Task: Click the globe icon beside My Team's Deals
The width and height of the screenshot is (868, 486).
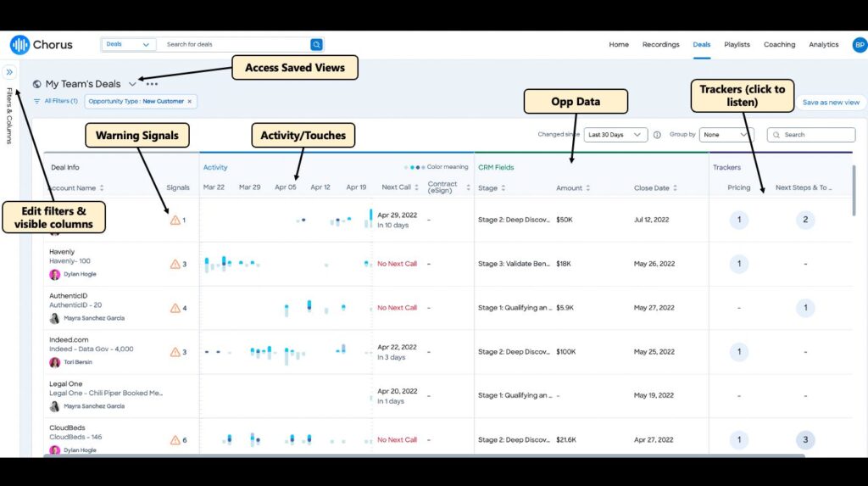Action: [x=36, y=84]
